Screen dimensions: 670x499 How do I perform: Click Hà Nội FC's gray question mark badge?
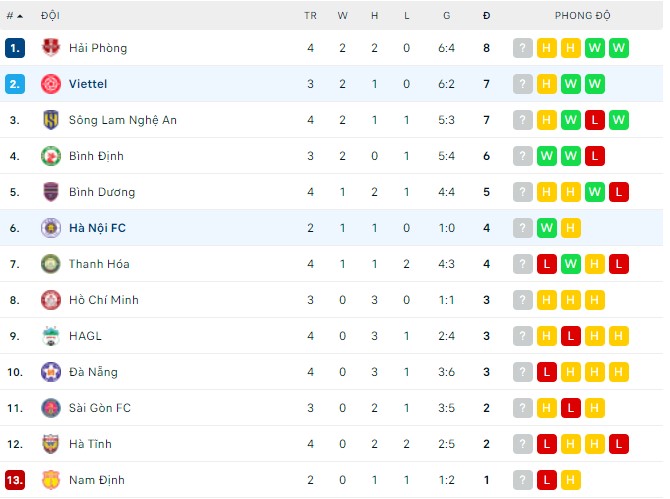pyautogui.click(x=523, y=228)
